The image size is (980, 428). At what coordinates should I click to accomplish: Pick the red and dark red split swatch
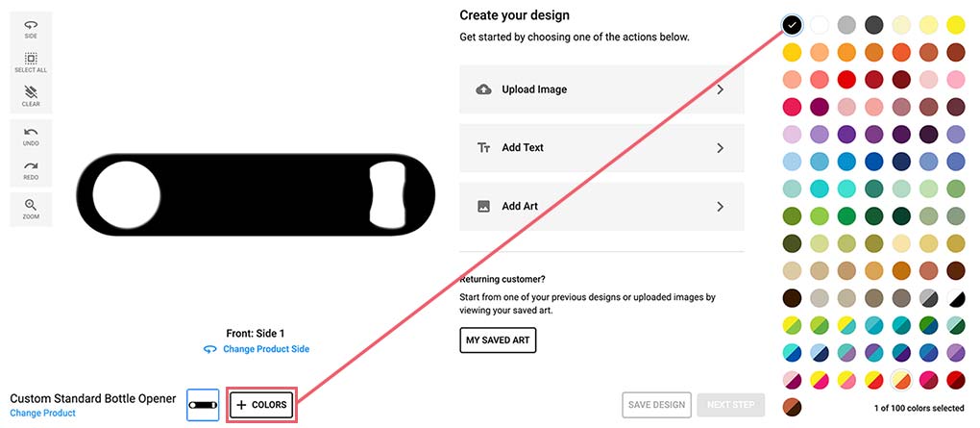(956, 380)
